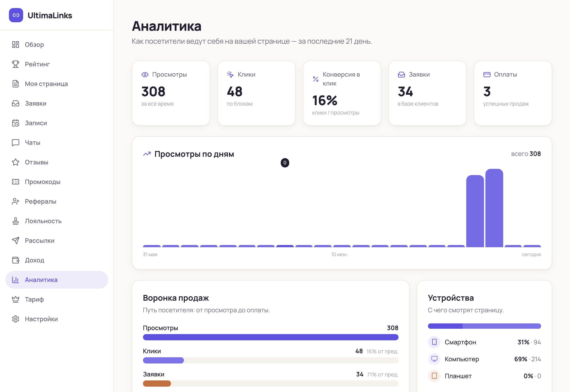Viewport: 570px width, 392px height.
Task: Click the credit card icon on Оплаты card
Action: click(x=487, y=75)
